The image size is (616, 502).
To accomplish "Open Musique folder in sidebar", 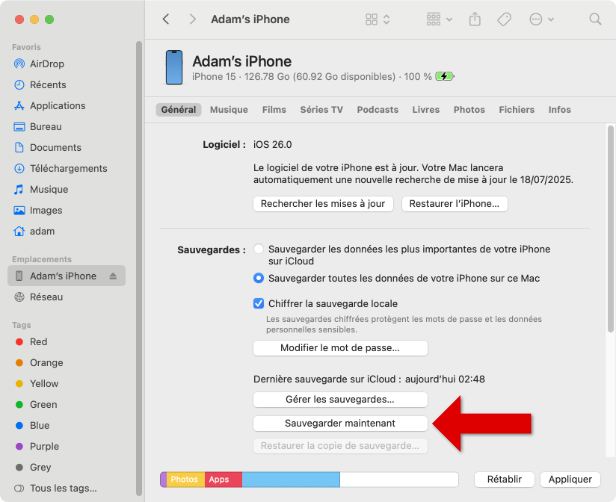I will coord(49,189).
